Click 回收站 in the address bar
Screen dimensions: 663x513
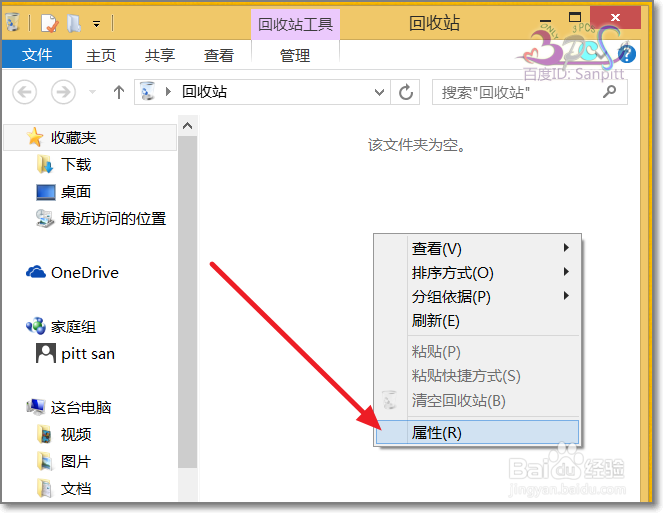click(x=205, y=91)
